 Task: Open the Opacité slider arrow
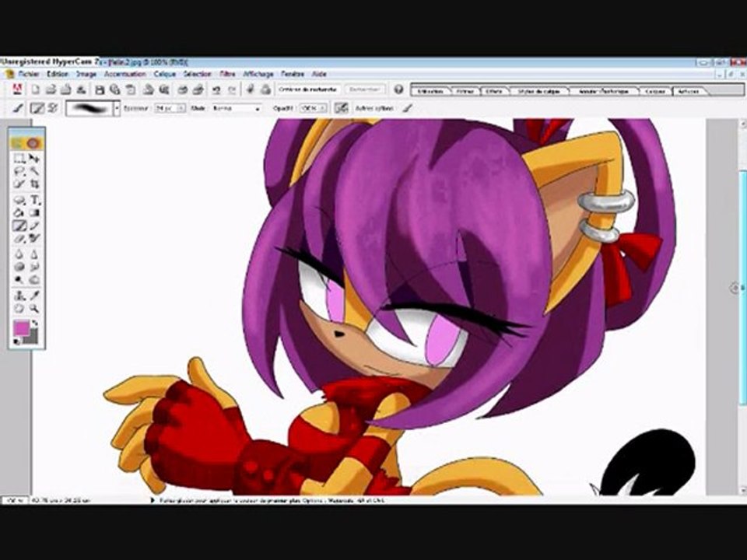[x=324, y=109]
